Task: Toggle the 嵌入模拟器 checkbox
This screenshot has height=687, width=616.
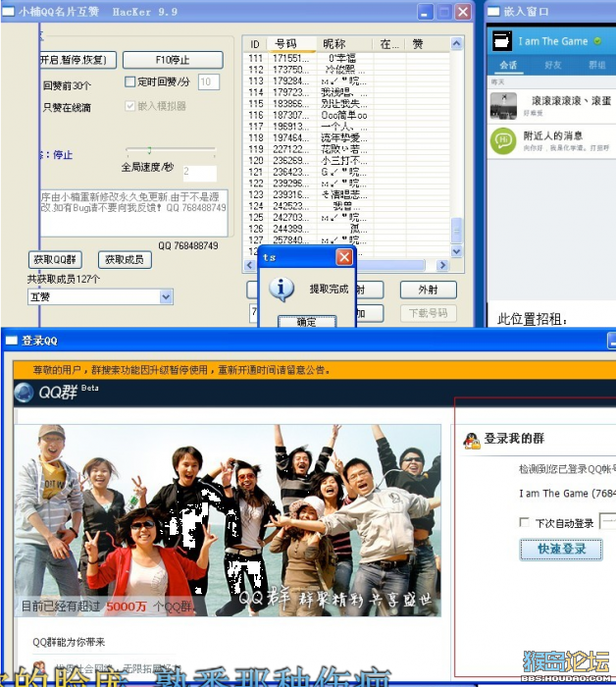Action: point(130,106)
